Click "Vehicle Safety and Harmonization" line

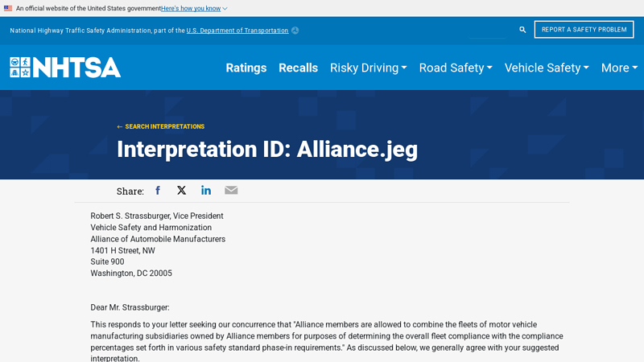point(151,228)
